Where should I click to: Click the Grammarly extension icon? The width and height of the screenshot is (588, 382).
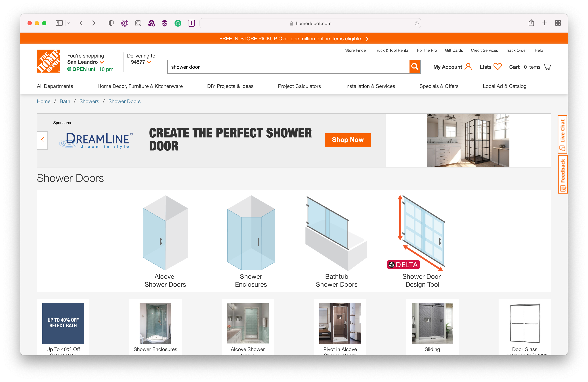[x=178, y=23]
